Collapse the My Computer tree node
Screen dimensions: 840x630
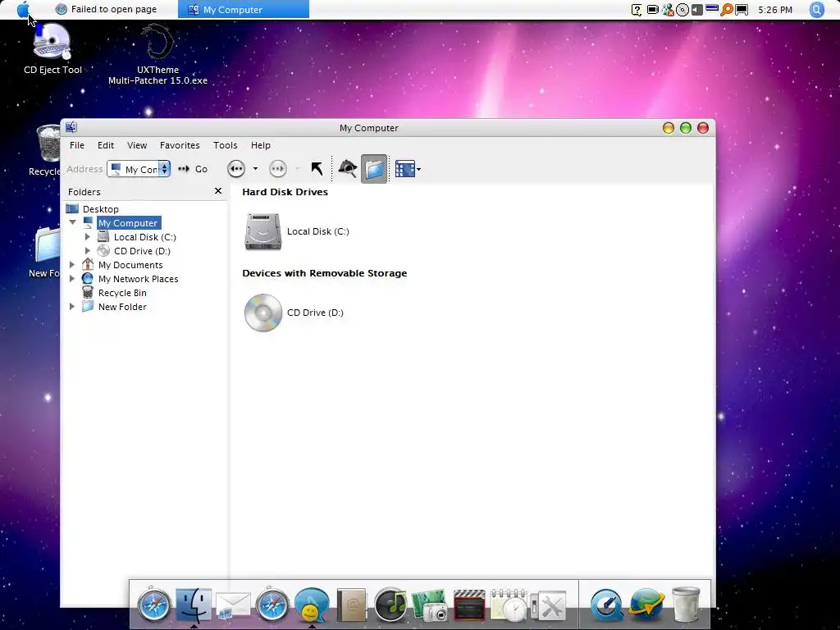[x=72, y=222]
